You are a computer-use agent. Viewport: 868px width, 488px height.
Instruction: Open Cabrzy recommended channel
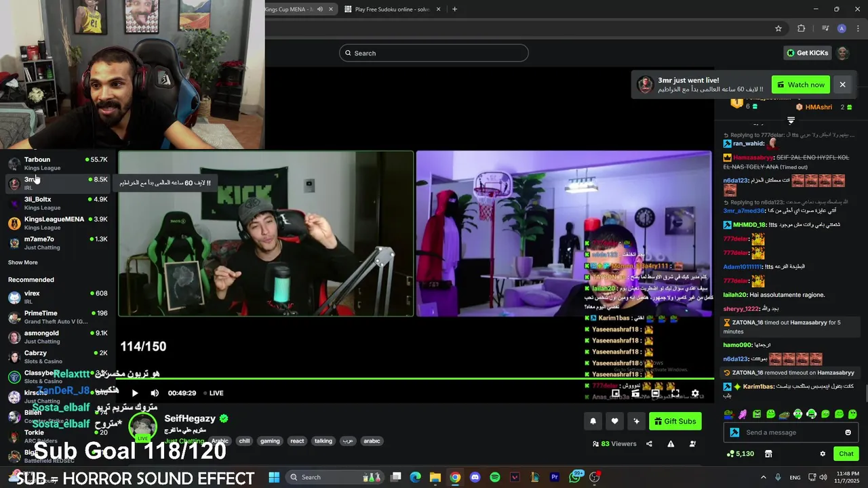tap(58, 357)
